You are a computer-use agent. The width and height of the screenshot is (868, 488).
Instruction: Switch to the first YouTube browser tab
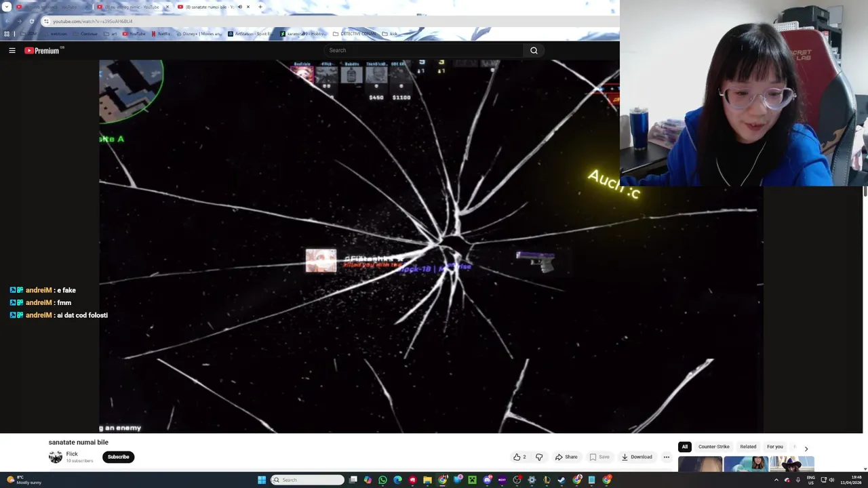[x=51, y=7]
